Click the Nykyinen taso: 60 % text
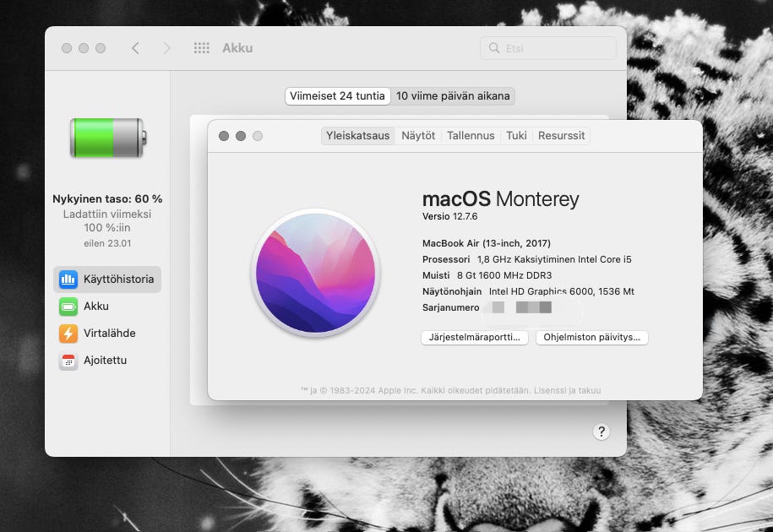Image resolution: width=773 pixels, height=532 pixels. click(x=107, y=199)
